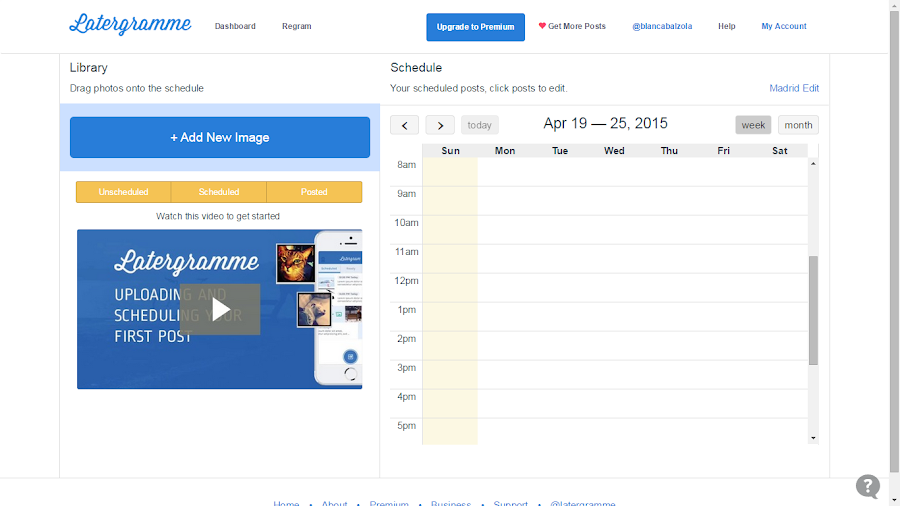
Task: Play the getting started video
Action: pos(220,309)
